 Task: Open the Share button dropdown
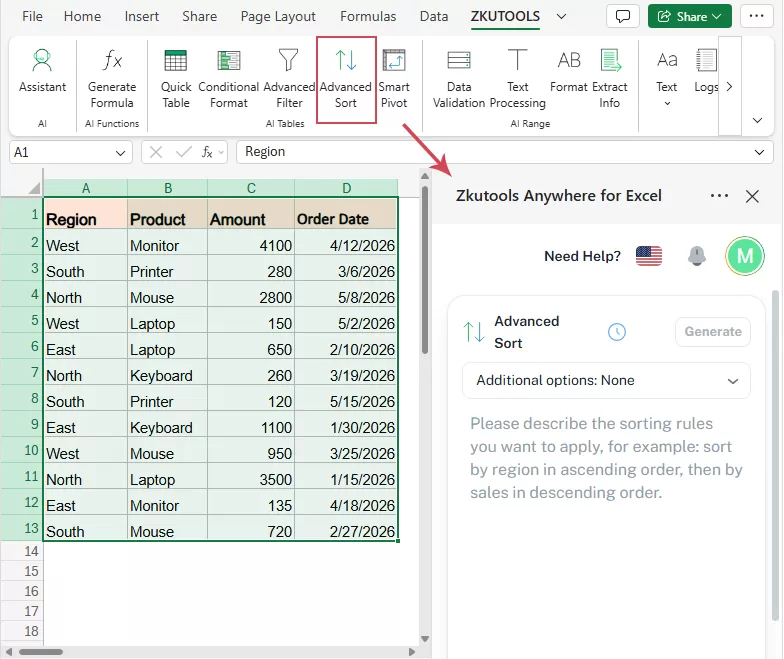(690, 16)
